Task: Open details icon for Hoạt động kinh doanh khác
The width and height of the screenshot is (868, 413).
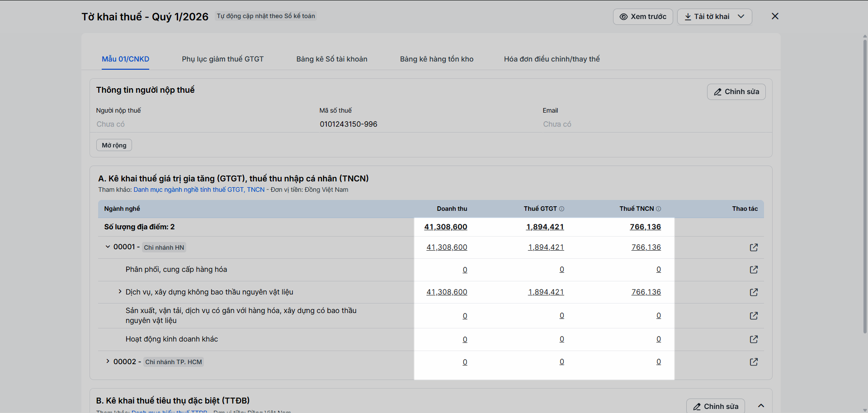Action: point(754,339)
